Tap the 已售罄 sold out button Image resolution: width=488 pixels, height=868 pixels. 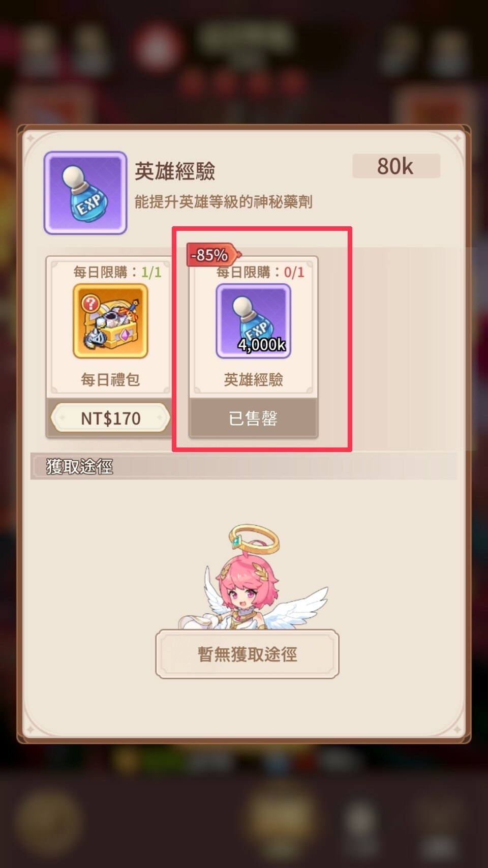[253, 418]
